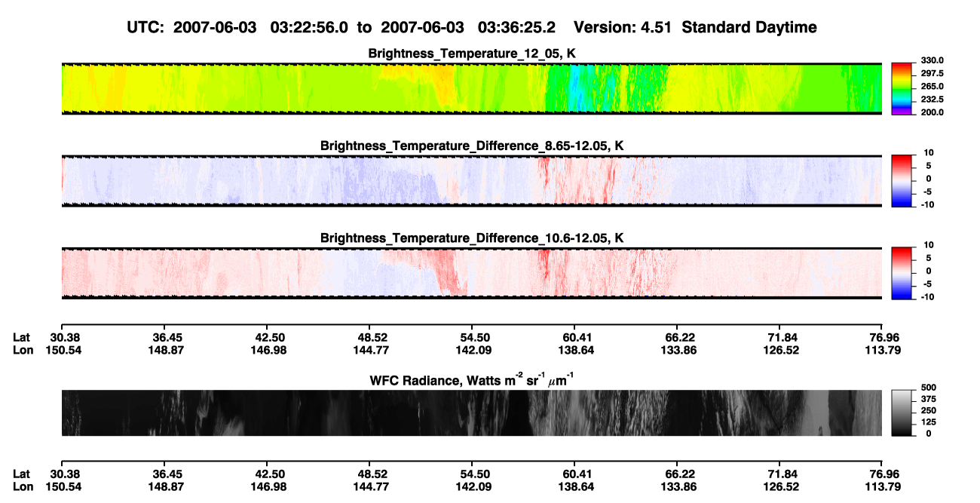The height and width of the screenshot is (503, 980).
Task: Click longitude 113.79 on axis above WFC panel
Action: click(x=884, y=350)
